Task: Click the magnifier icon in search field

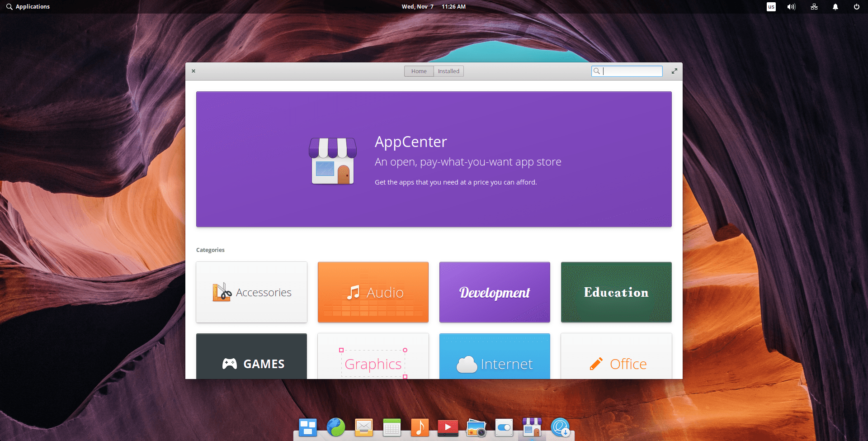Action: tap(597, 71)
